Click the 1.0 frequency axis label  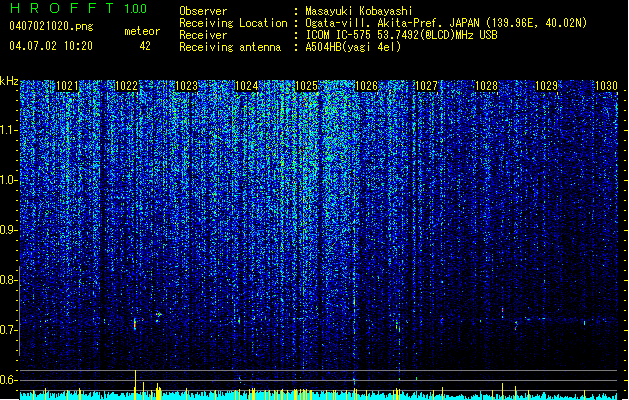9,180
